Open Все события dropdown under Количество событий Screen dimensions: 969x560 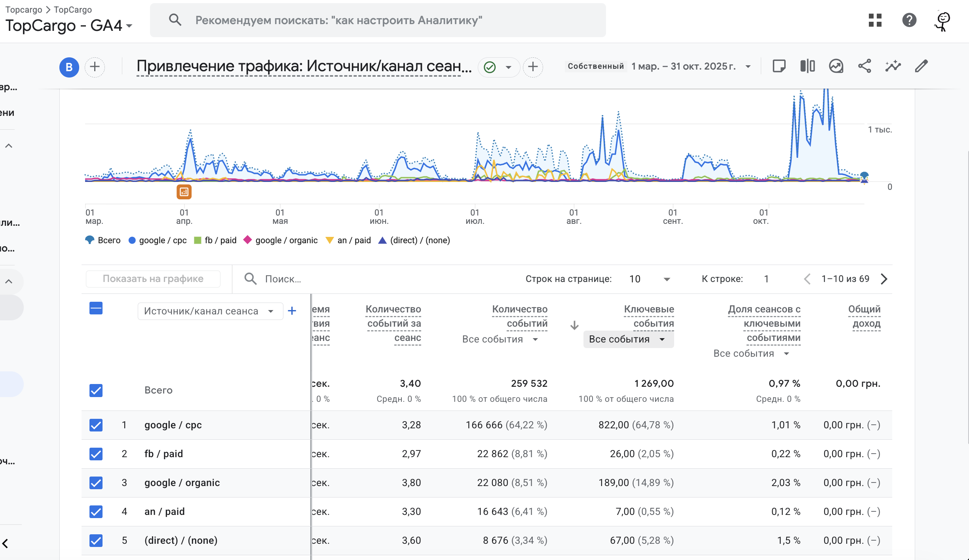click(x=500, y=339)
